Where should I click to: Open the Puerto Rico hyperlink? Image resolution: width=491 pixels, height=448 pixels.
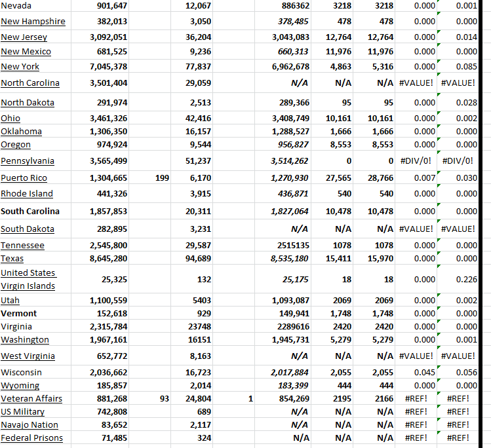pyautogui.click(x=24, y=177)
